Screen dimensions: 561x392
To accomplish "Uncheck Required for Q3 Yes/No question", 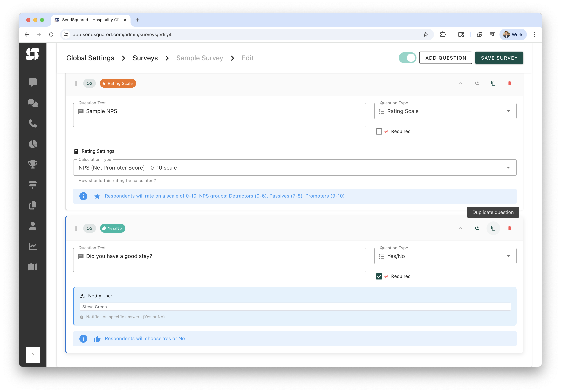I will pos(379,276).
